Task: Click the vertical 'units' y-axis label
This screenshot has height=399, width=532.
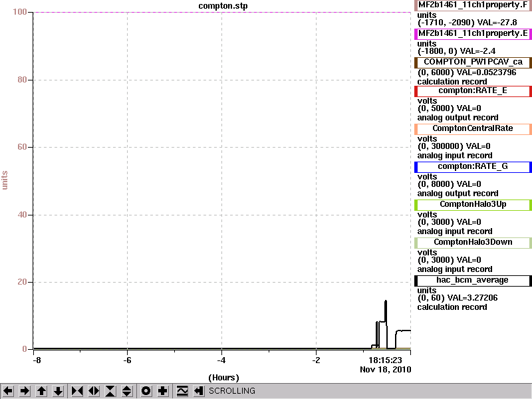Action: pos(5,180)
